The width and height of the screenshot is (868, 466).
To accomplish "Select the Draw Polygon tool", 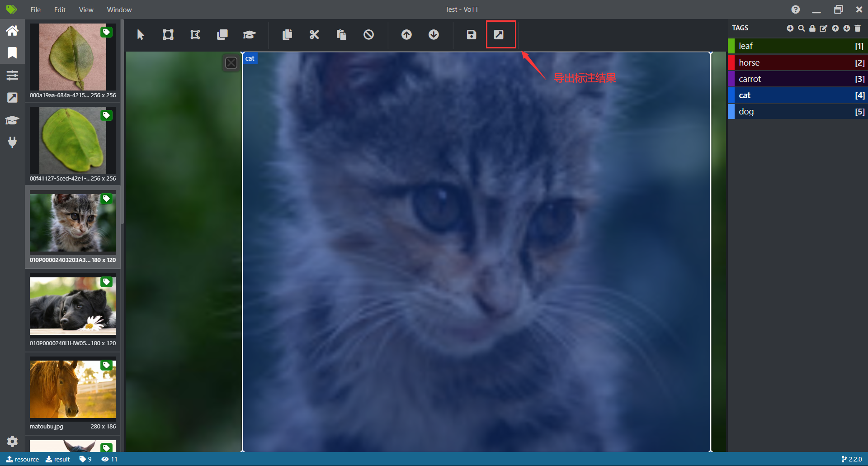I will (195, 34).
